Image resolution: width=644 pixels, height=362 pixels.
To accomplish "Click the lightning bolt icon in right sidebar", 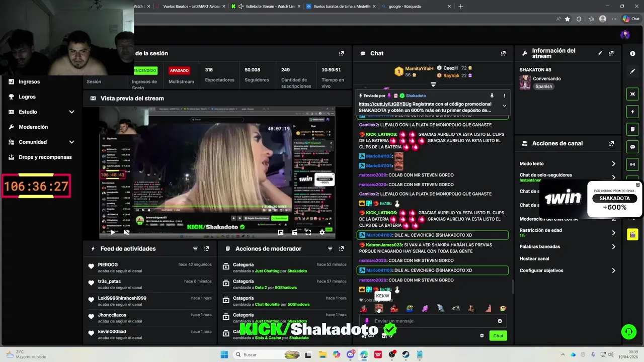I will coord(632,112).
